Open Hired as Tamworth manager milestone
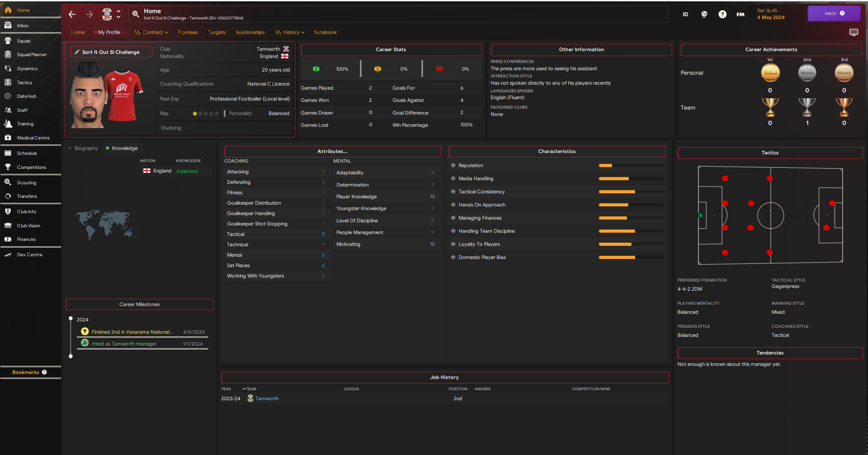868x455 pixels. pyautogui.click(x=124, y=344)
